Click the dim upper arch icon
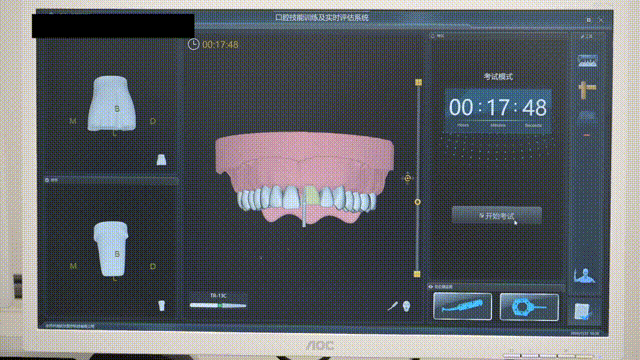The height and width of the screenshot is (360, 640). (587, 116)
